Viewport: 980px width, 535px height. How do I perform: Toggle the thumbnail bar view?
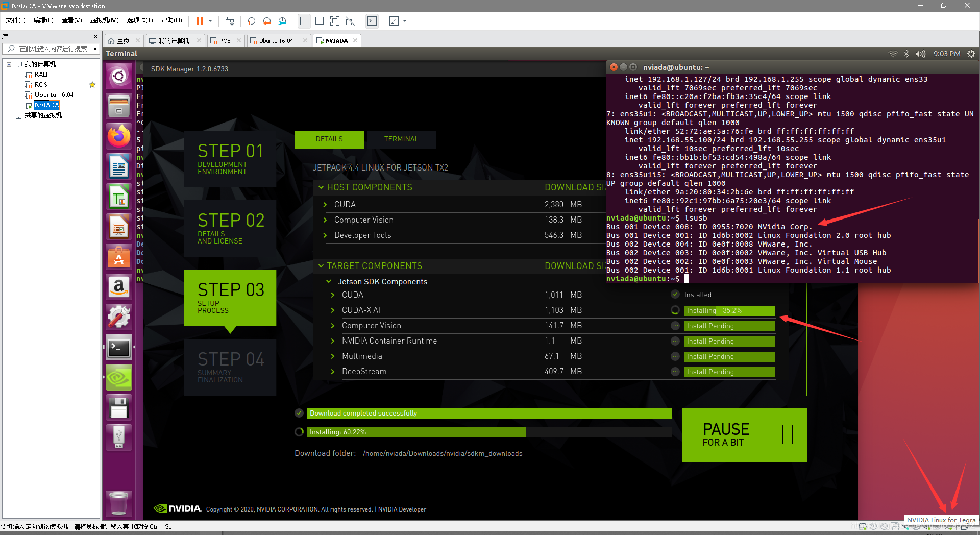click(x=320, y=21)
